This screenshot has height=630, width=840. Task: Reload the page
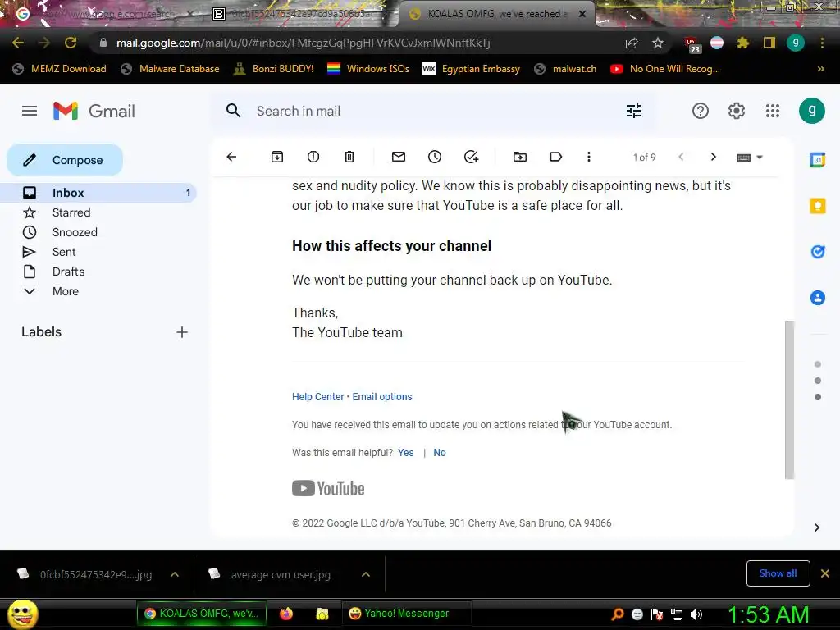tap(71, 43)
